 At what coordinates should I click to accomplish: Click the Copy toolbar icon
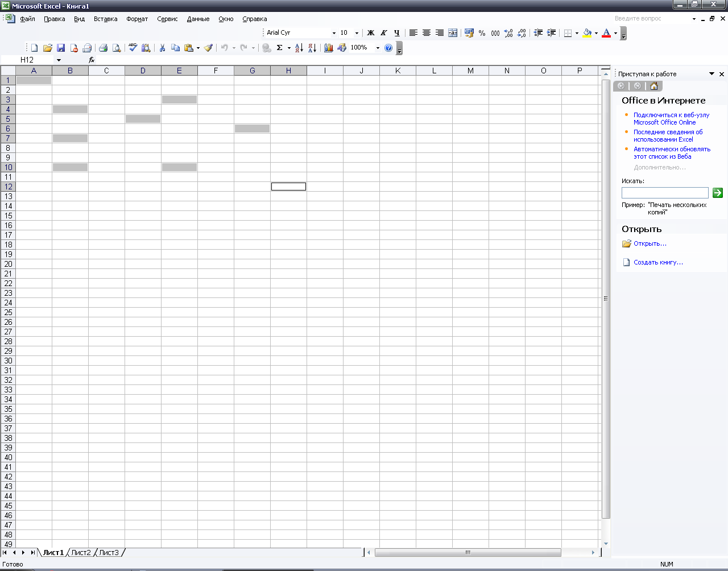[x=175, y=48]
